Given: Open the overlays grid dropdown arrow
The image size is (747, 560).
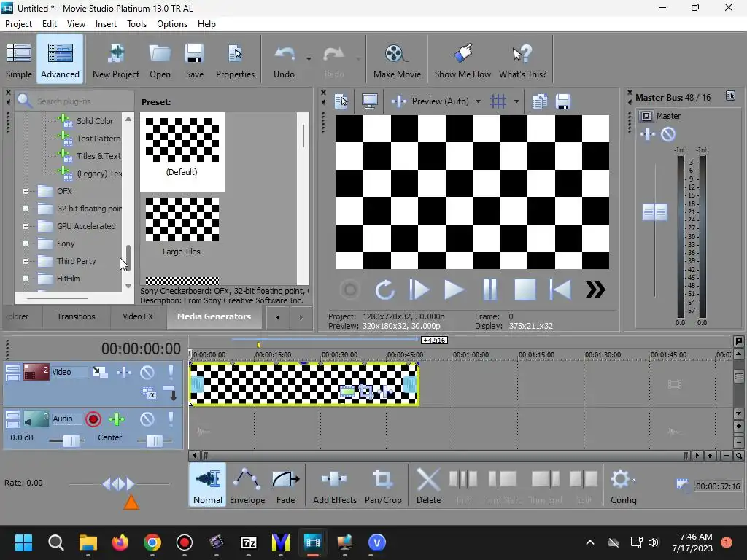Looking at the screenshot, I should coord(516,101).
